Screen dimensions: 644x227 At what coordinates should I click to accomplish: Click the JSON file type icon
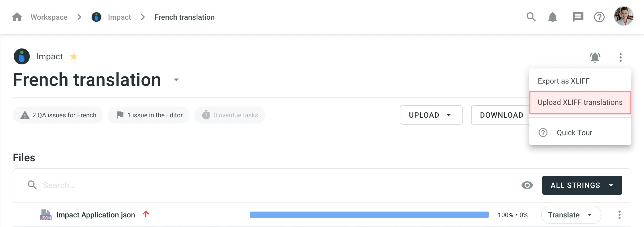pyautogui.click(x=45, y=215)
